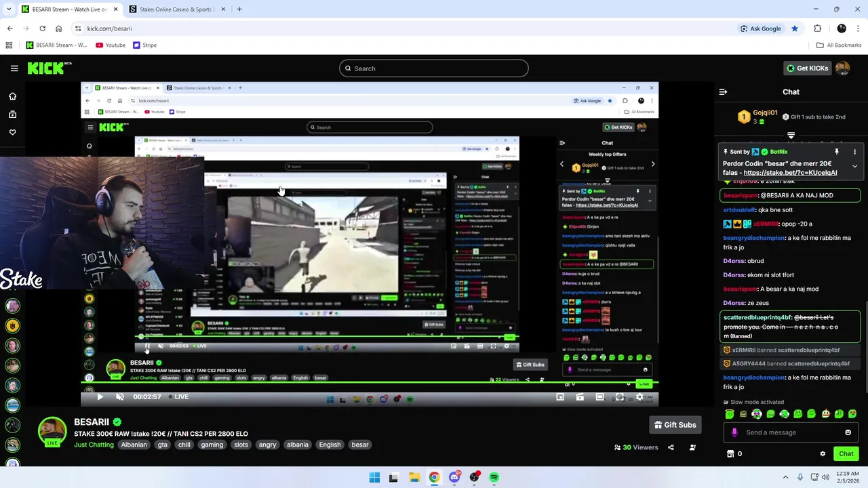Toggle picture-in-picture in player
This screenshot has height=488, width=868.
click(x=560, y=396)
